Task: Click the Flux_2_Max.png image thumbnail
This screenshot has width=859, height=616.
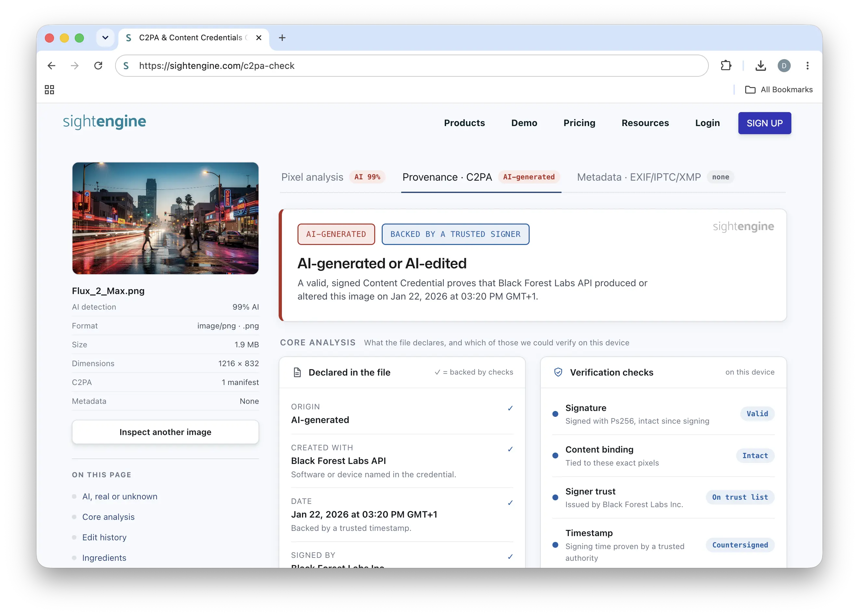Action: click(x=165, y=218)
